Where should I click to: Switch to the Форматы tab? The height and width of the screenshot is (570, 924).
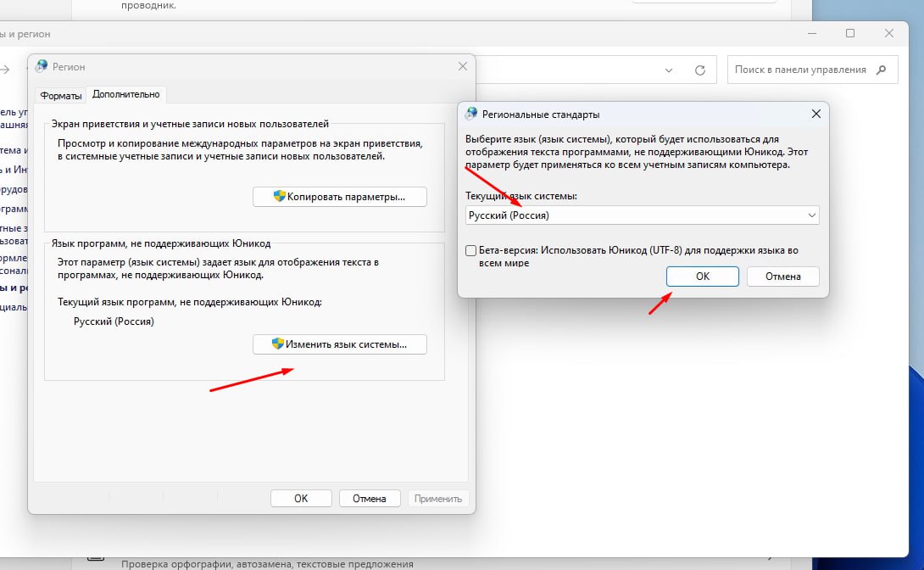click(61, 96)
